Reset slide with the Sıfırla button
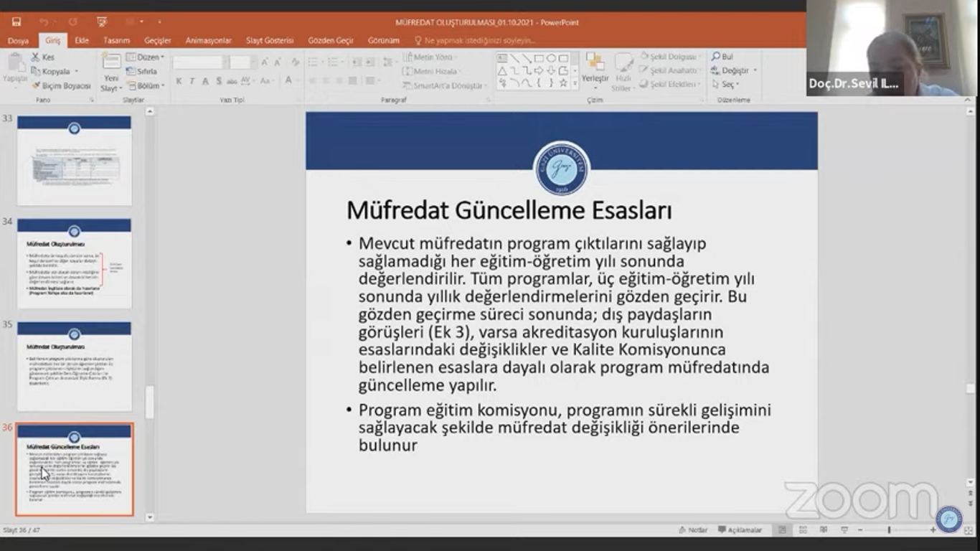 (142, 71)
